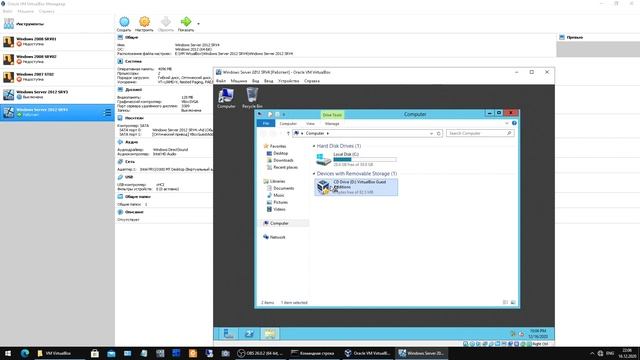Screen dimensions: 640x360
Task: Click Up arrow in Explorer navigation
Action: coord(288,133)
